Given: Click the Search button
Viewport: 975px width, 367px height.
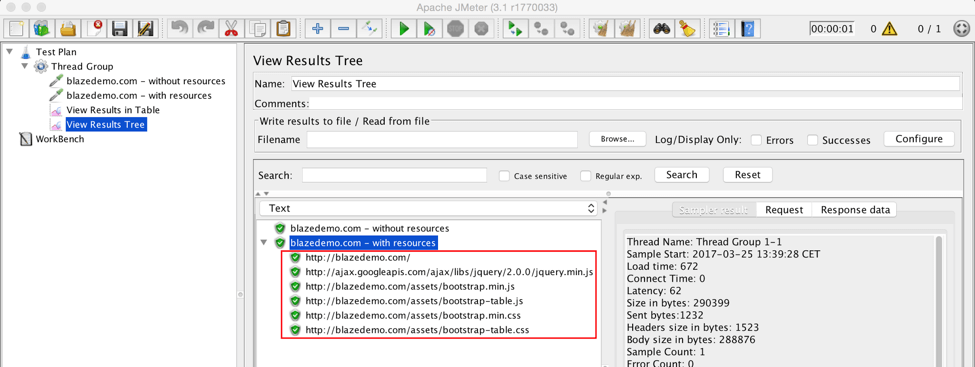Looking at the screenshot, I should click(682, 175).
